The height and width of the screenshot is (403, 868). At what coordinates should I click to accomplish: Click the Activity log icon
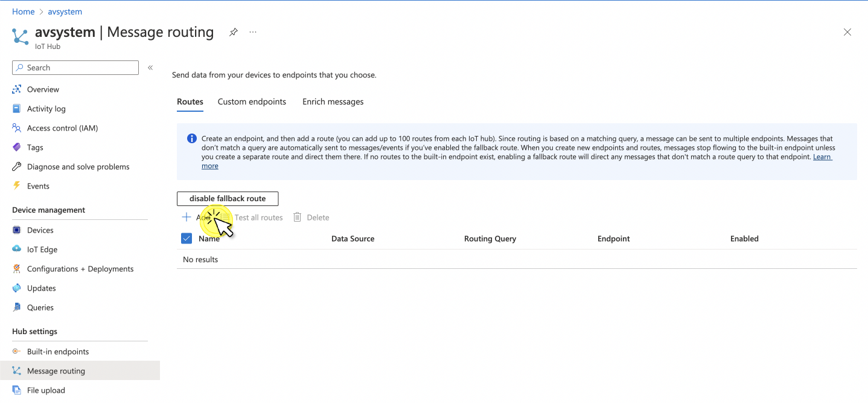pos(17,109)
